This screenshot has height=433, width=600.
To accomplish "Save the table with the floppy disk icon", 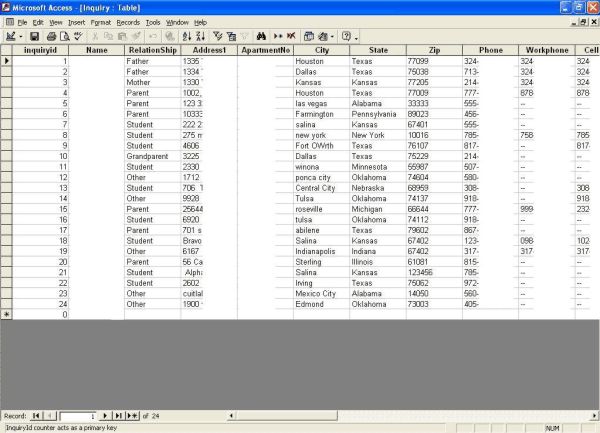I will (35, 36).
